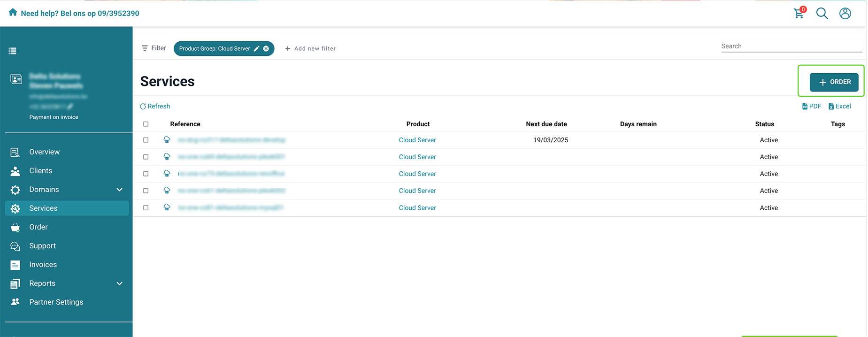This screenshot has height=337, width=868.
Task: Open the user account profile icon
Action: [x=845, y=13]
